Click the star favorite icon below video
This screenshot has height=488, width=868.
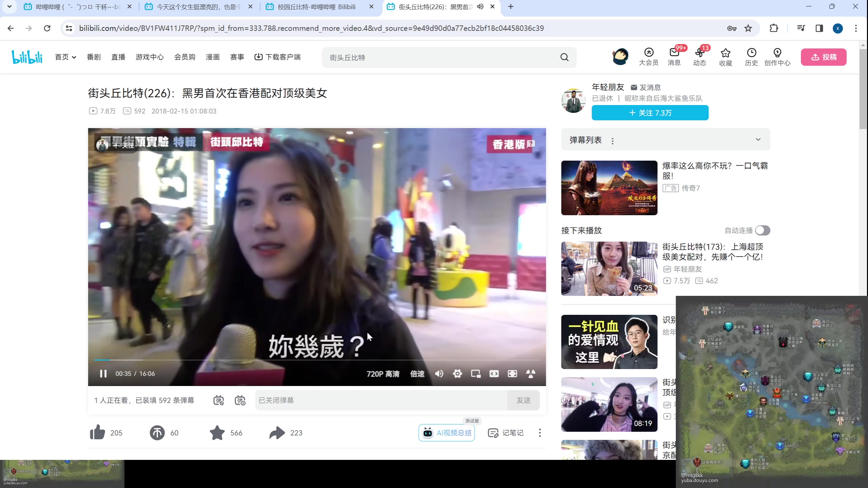[x=217, y=433]
